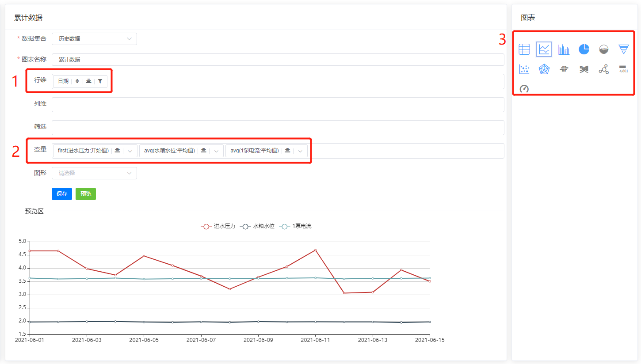Select the relation graph network icon
Viewport: 641px width, 364px height.
tap(603, 69)
